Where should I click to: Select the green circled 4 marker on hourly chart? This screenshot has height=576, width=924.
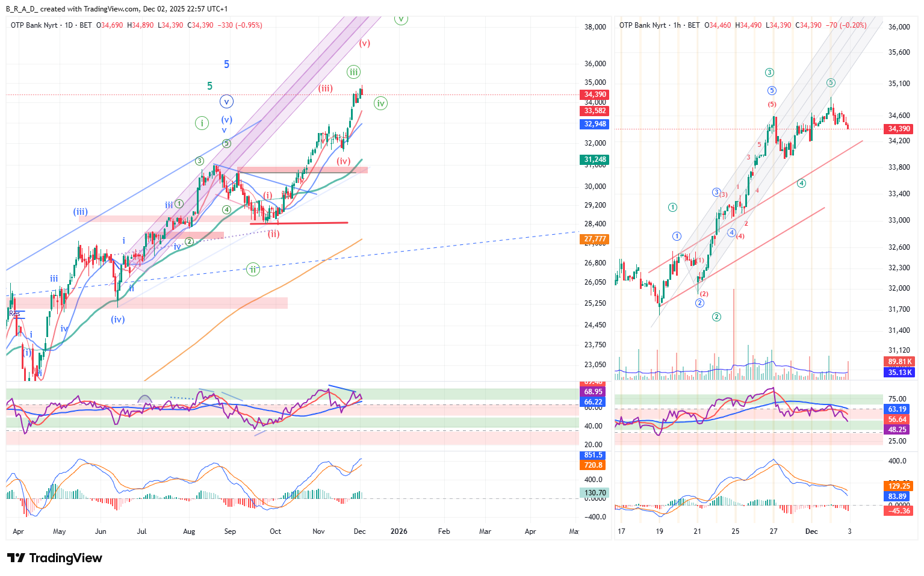click(x=801, y=183)
